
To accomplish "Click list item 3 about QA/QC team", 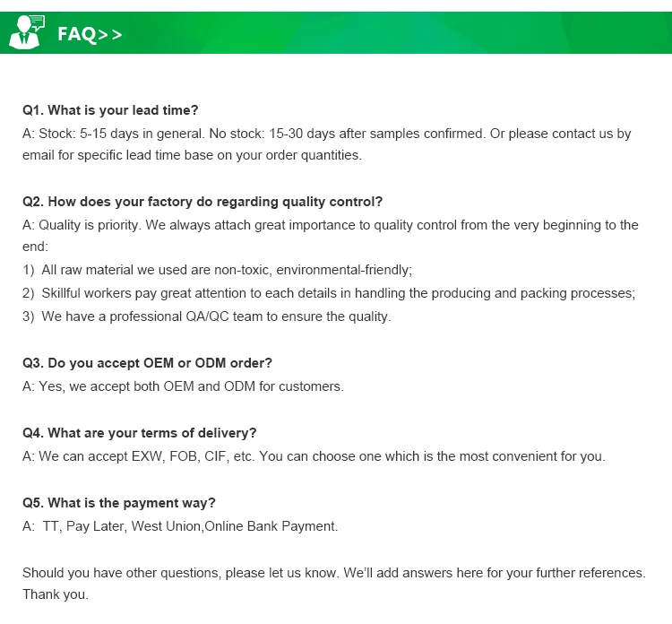I will pyautogui.click(x=206, y=316).
